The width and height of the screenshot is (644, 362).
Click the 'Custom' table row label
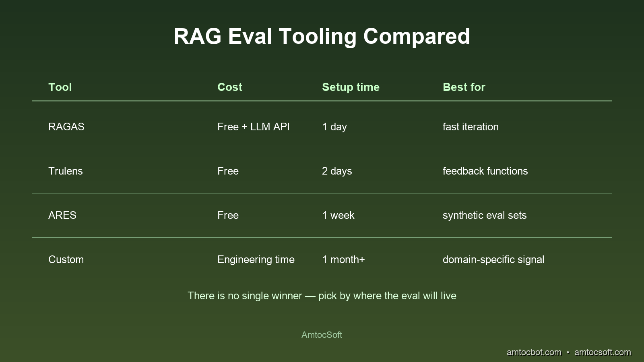(66, 259)
